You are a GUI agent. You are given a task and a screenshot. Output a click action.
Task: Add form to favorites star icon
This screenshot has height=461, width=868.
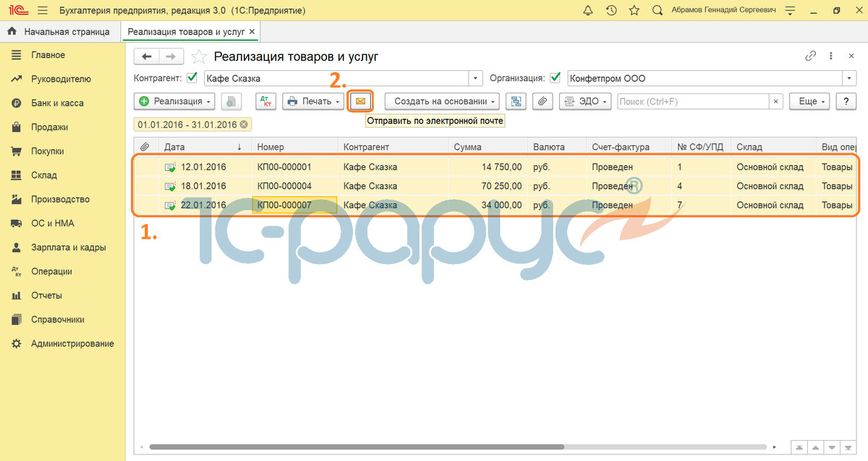pos(200,57)
